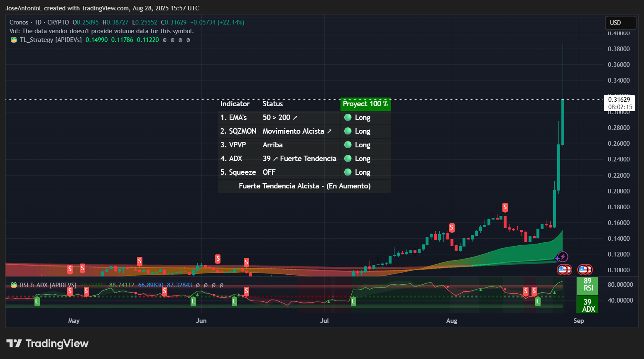Image resolution: width=644 pixels, height=359 pixels.
Task: Toggle the Long status dot on Squeeze row
Action: coord(348,172)
